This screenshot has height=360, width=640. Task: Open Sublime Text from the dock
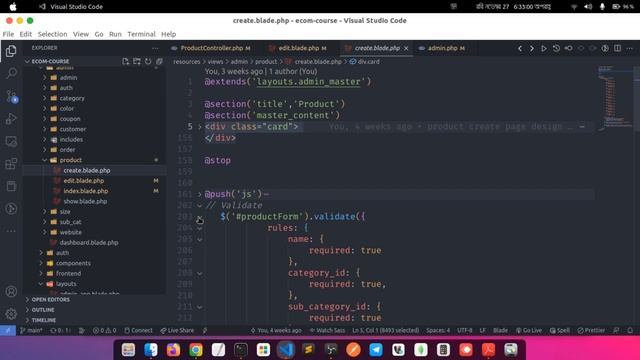point(308,350)
